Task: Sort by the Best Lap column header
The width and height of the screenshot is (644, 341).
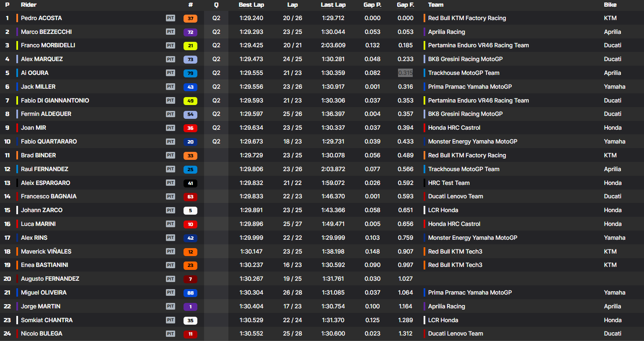Action: click(x=251, y=5)
